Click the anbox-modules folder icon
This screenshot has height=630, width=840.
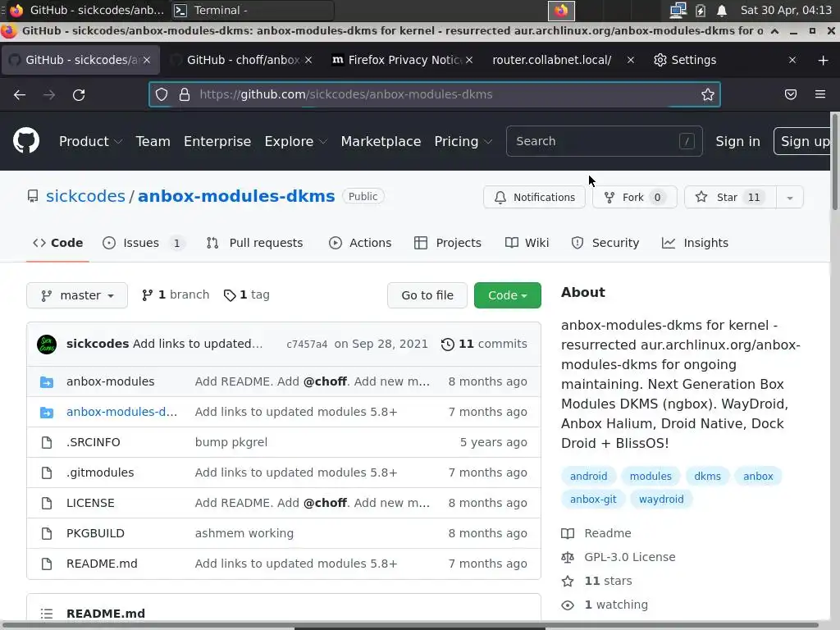tap(47, 382)
